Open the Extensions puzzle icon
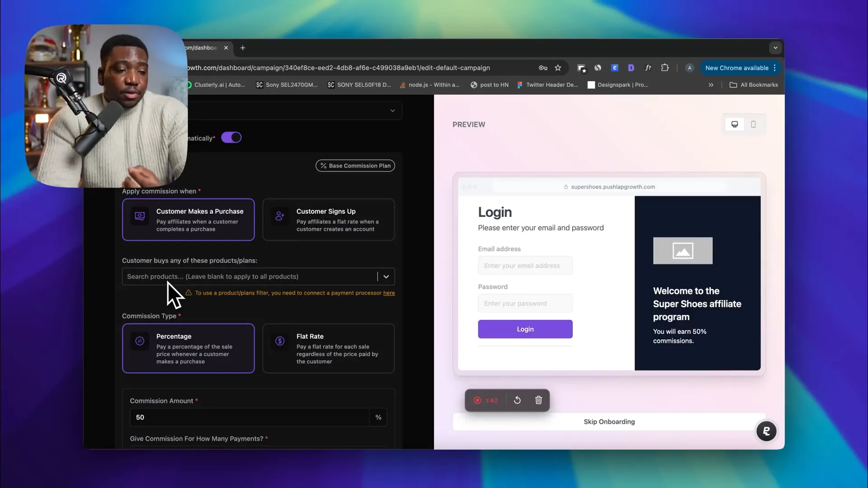Viewport: 868px width, 488px height. tap(665, 68)
